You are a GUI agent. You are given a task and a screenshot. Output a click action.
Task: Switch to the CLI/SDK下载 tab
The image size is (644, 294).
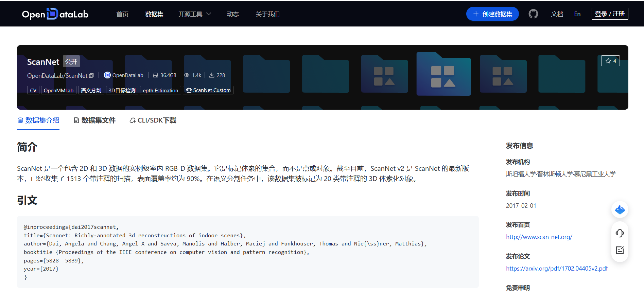click(x=153, y=120)
